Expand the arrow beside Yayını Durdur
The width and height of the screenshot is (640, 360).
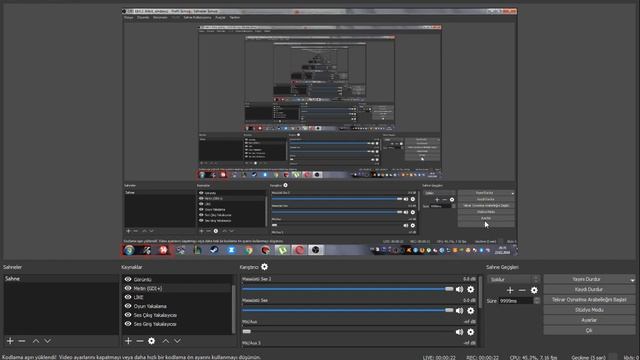pyautogui.click(x=632, y=280)
